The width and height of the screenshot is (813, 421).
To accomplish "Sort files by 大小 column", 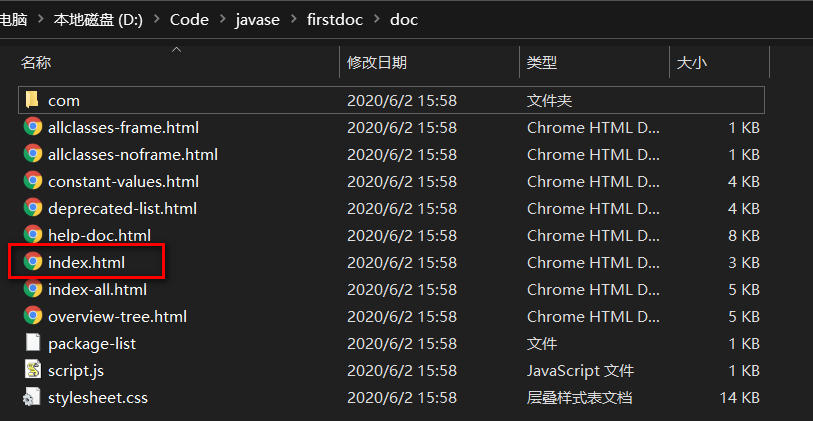I will 691,63.
